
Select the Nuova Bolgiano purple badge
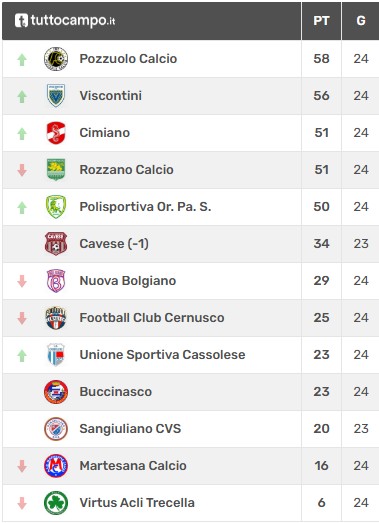pos(56,281)
